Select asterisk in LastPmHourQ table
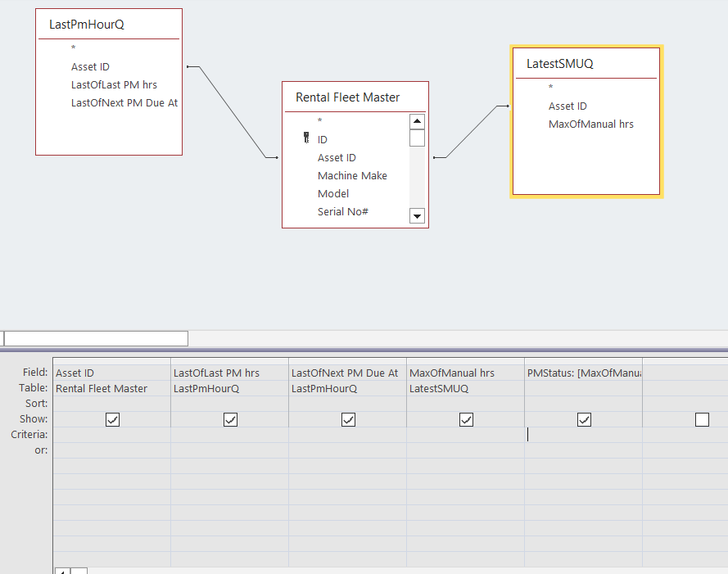The height and width of the screenshot is (574, 728). pos(74,47)
